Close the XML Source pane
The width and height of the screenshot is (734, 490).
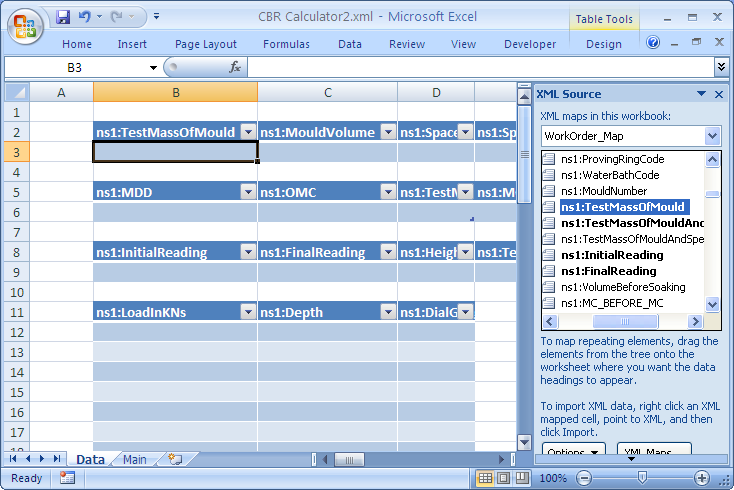tap(718, 94)
